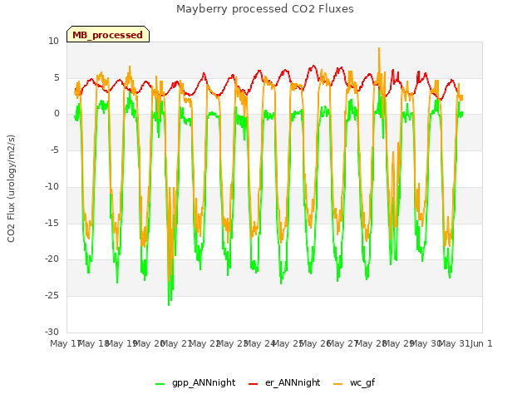The height and width of the screenshot is (399, 532).
Task: Click the x-axis label May 28
Action: coord(371,343)
